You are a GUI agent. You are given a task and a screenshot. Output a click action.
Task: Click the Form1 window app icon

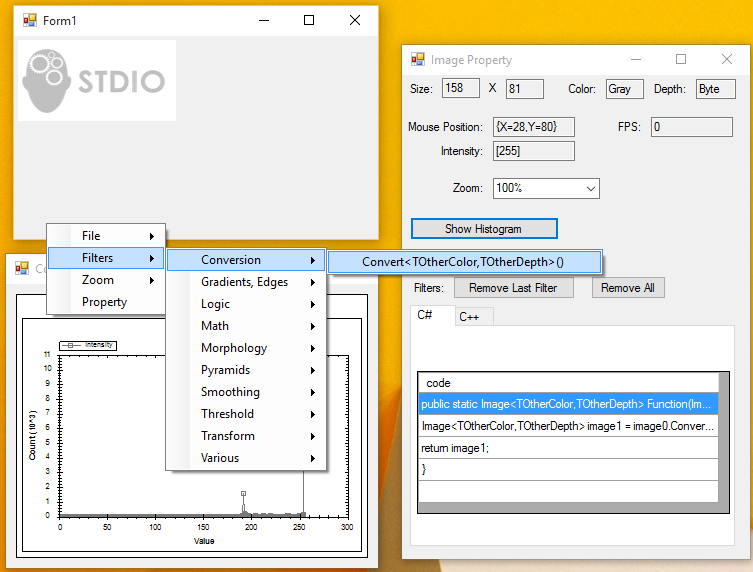(x=30, y=20)
